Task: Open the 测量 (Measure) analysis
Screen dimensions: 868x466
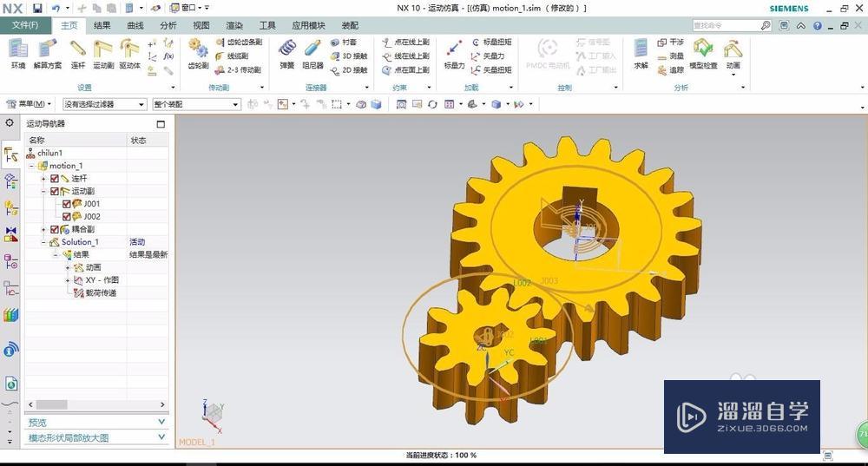Action: click(670, 56)
